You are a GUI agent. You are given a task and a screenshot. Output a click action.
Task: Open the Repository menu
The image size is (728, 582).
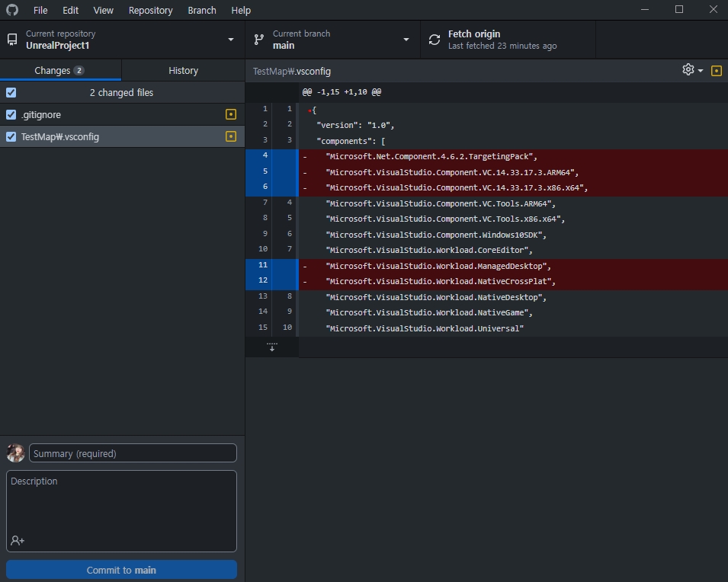150,10
